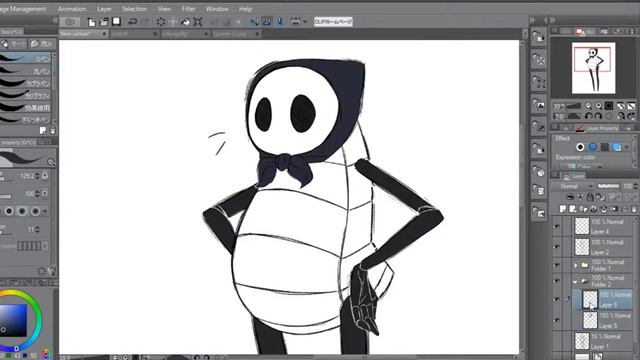Select the 効果線用 brush preset
This screenshot has height=360, width=640.
pyautogui.click(x=25, y=108)
